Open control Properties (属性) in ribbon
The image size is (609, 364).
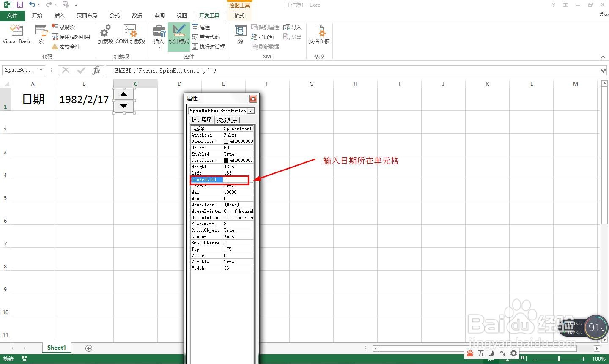click(x=201, y=27)
